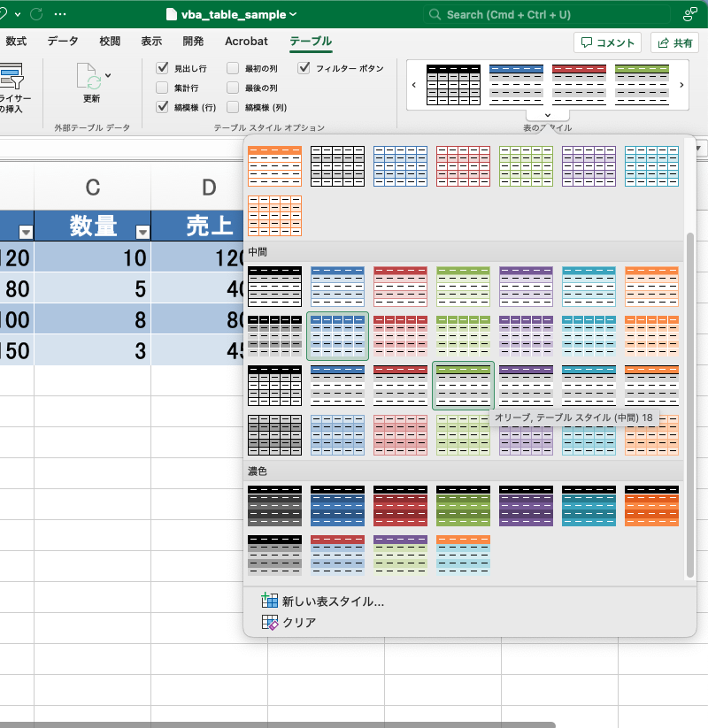Select the olive medium 18 table style
The width and height of the screenshot is (708, 728).
[463, 386]
